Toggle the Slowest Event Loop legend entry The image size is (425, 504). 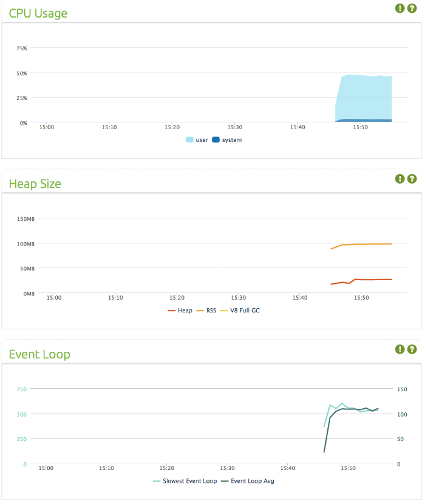point(185,481)
